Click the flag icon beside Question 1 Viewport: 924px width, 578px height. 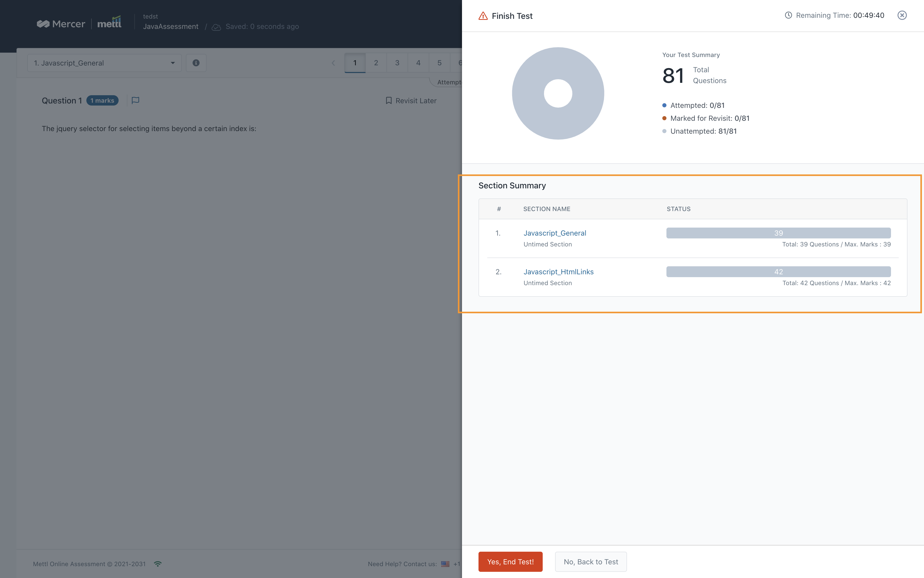tap(135, 101)
